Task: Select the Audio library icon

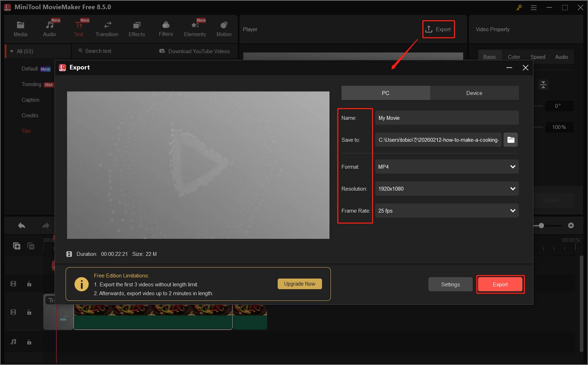Action: coord(49,28)
